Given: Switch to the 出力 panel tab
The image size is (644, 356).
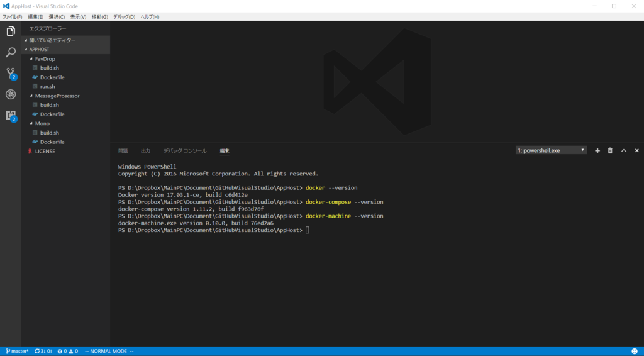Looking at the screenshot, I should (145, 151).
